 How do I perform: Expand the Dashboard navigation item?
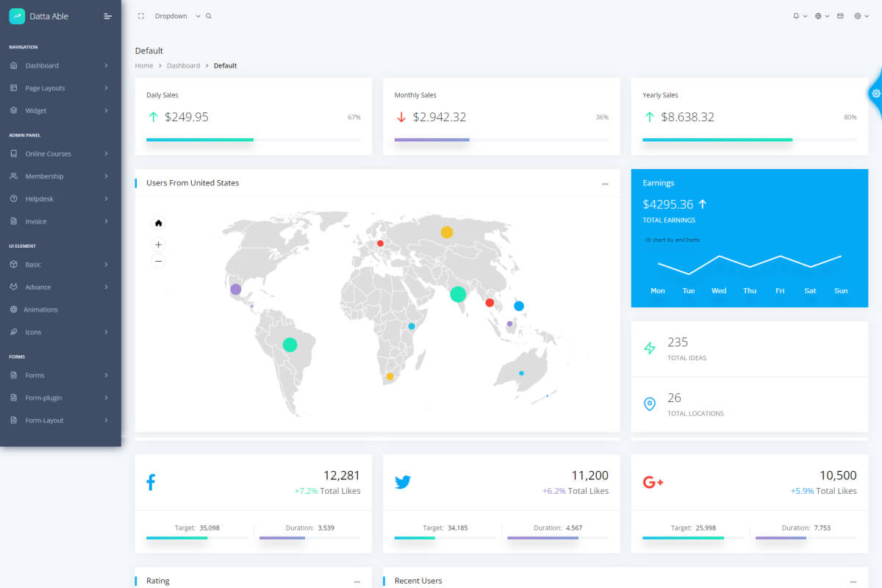(44, 65)
